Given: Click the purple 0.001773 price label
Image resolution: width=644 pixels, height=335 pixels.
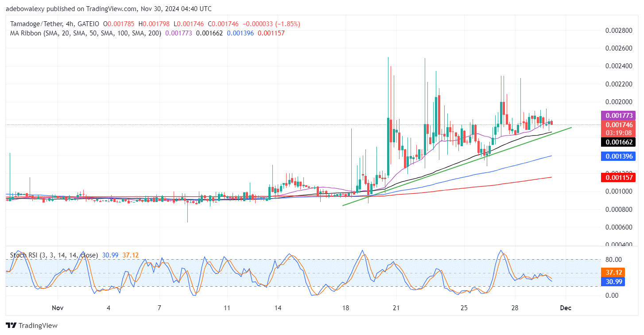Looking at the screenshot, I should click(x=618, y=115).
